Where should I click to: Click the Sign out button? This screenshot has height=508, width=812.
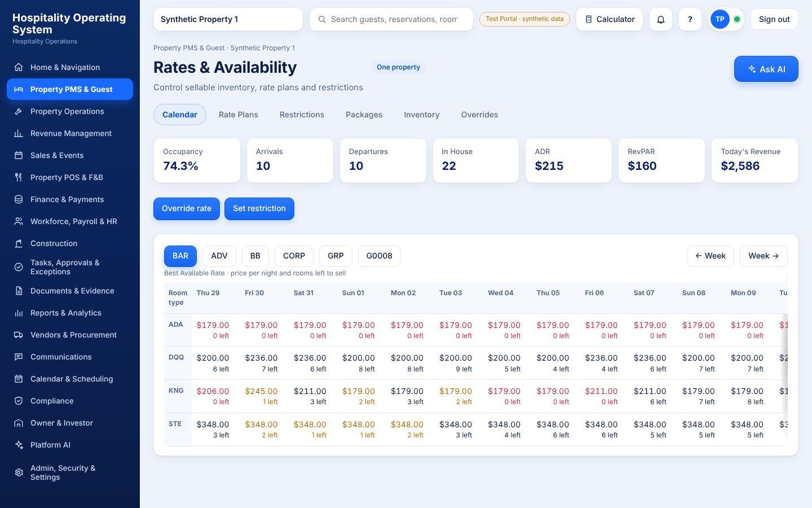tap(774, 19)
